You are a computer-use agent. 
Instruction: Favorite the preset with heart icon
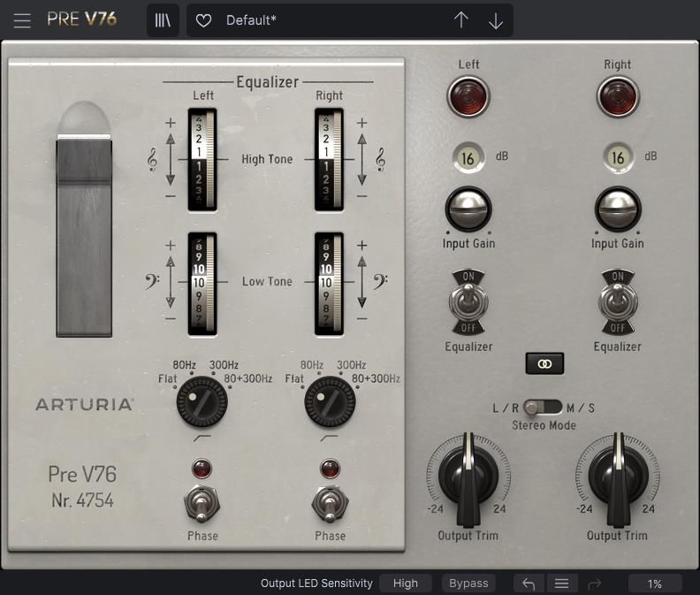204,20
